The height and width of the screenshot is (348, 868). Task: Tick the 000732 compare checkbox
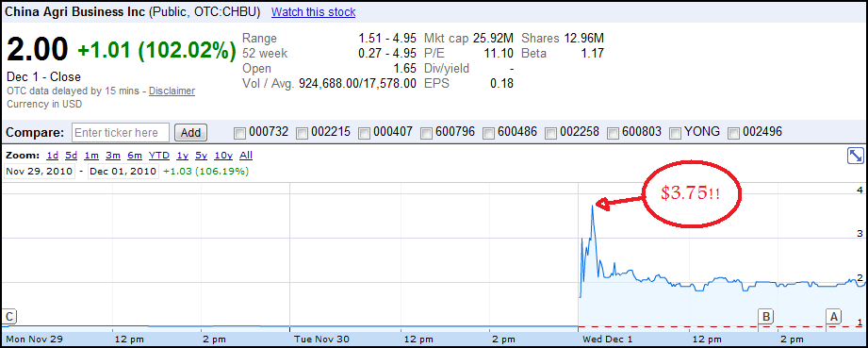click(239, 133)
